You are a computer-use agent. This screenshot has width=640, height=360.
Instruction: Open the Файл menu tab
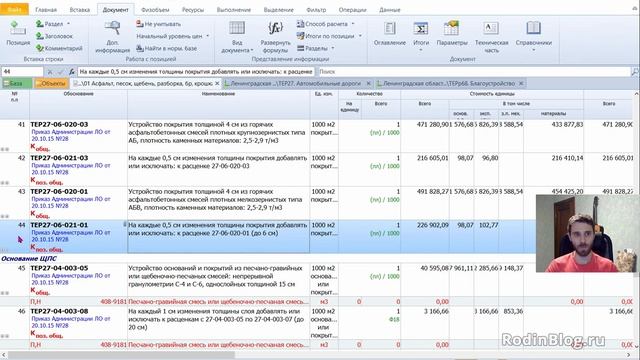coord(14,9)
